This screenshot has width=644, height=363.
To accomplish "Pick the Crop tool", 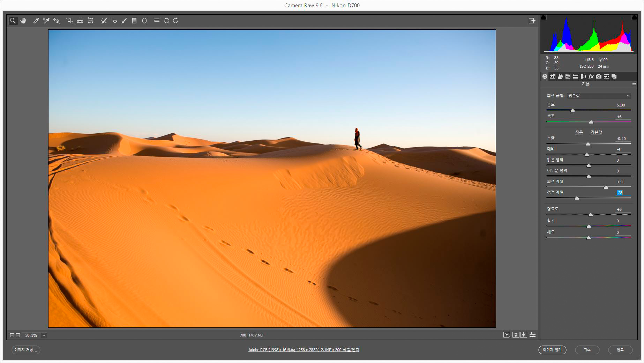I will click(x=69, y=21).
